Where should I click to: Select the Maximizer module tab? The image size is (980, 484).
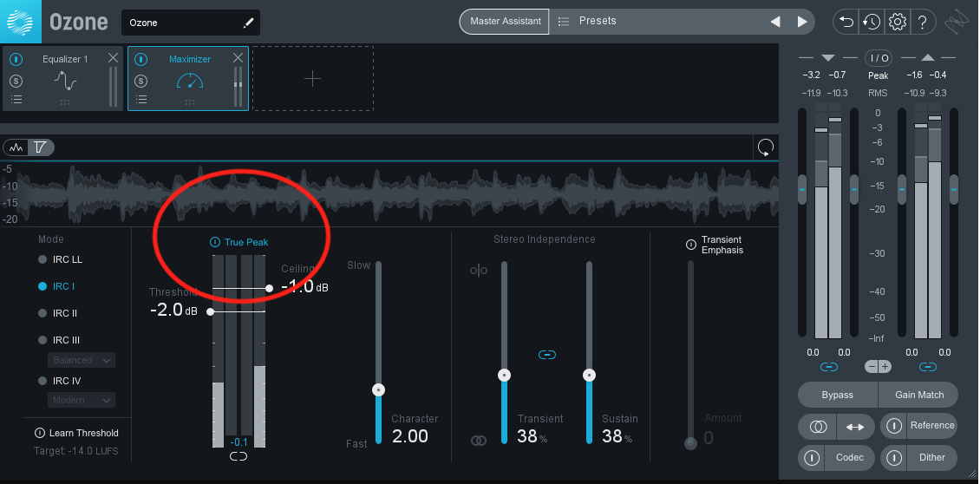click(188, 78)
